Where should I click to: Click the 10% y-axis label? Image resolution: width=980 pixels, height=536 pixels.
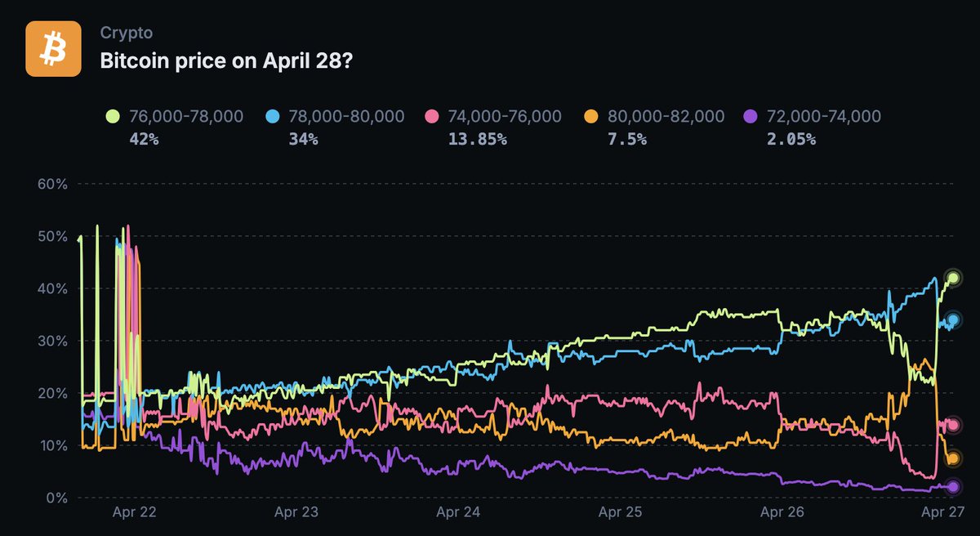[52, 445]
